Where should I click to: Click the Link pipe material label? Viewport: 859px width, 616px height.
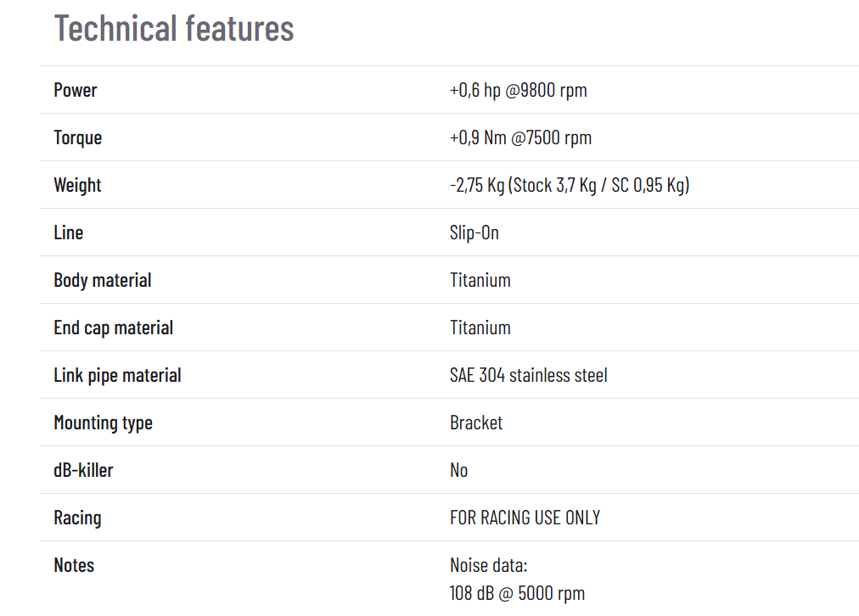pyautogui.click(x=117, y=375)
